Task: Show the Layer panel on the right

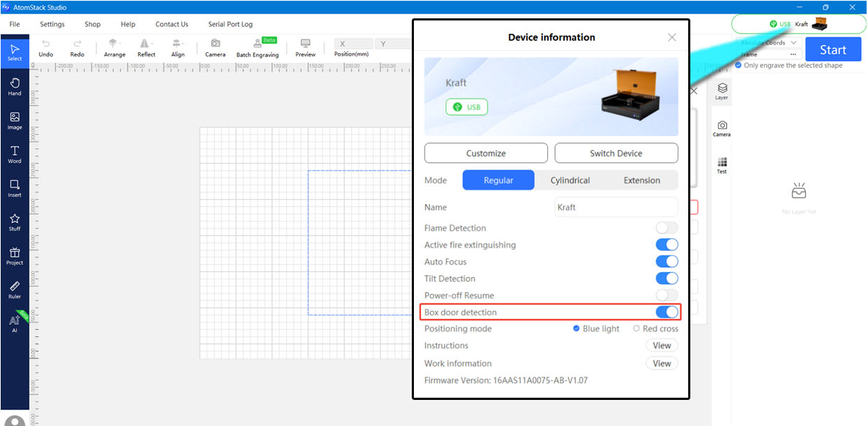Action: click(721, 92)
